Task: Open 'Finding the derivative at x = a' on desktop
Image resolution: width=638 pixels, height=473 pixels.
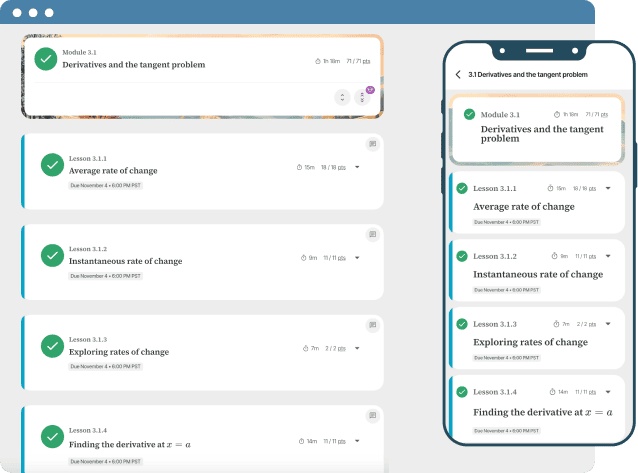Action: tap(129, 443)
